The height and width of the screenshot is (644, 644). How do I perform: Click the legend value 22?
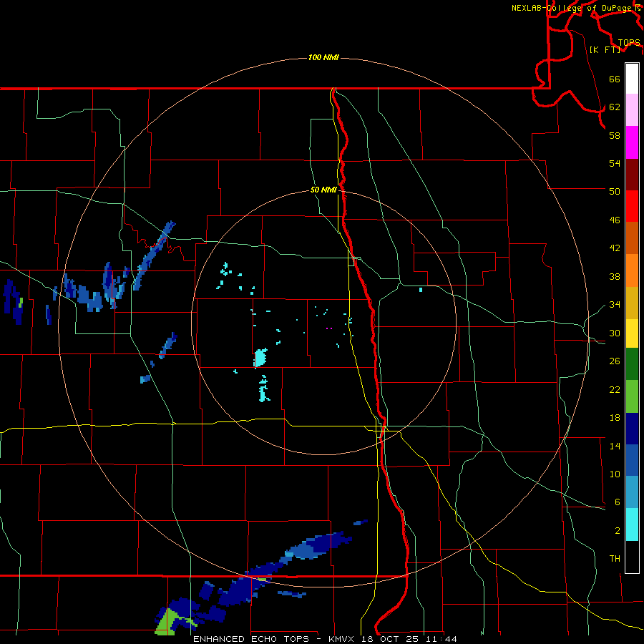[x=615, y=389]
